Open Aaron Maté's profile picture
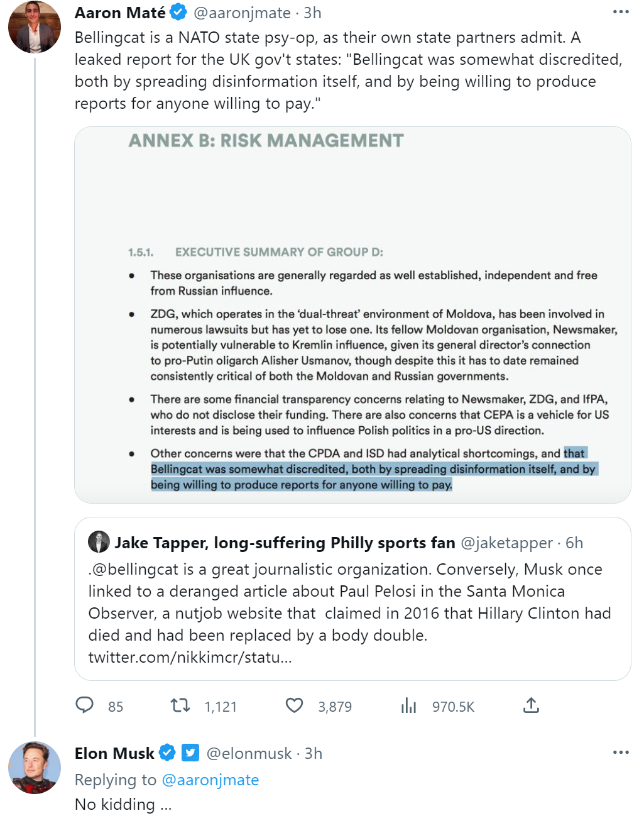The width and height of the screenshot is (644, 823). pos(35,26)
